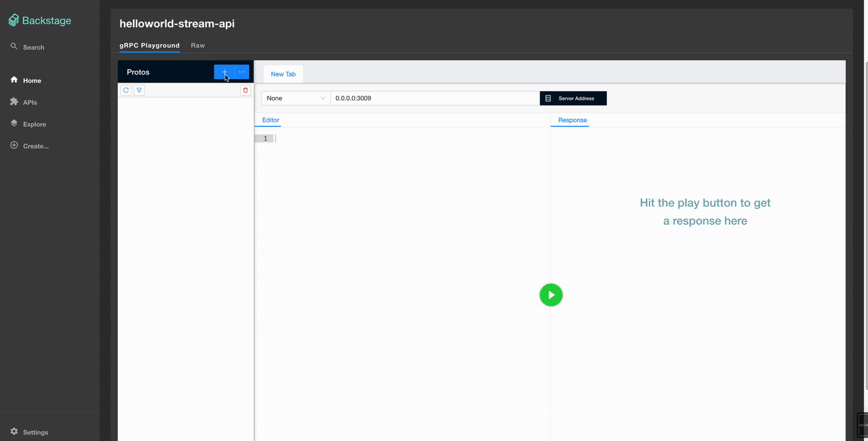Image resolution: width=868 pixels, height=441 pixels.
Task: Open the Create... page
Action: (x=30, y=146)
